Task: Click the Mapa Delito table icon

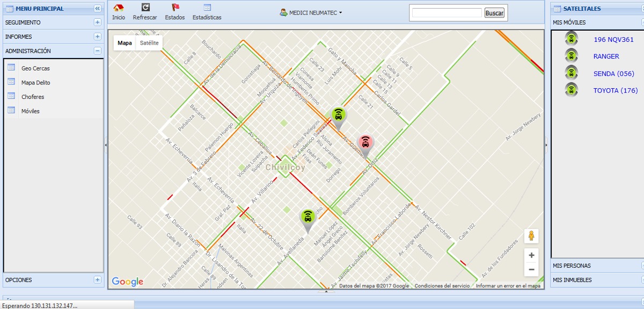Action: 11,82
